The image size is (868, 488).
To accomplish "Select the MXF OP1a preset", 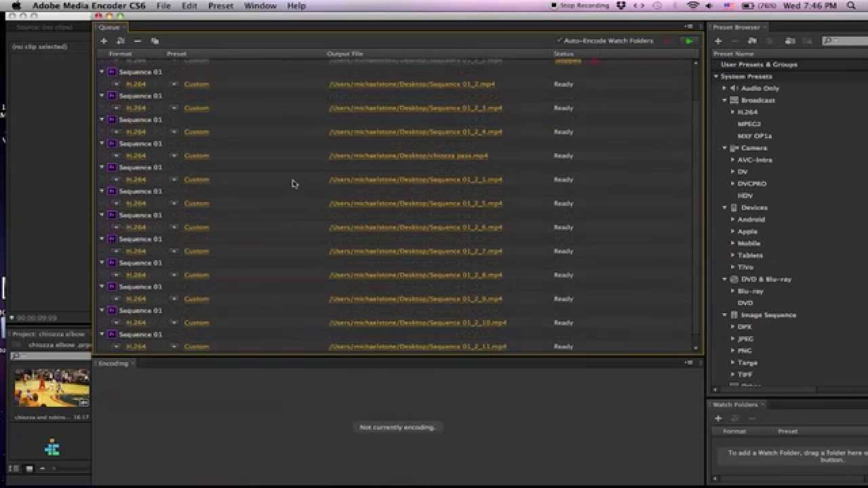I will pyautogui.click(x=754, y=136).
